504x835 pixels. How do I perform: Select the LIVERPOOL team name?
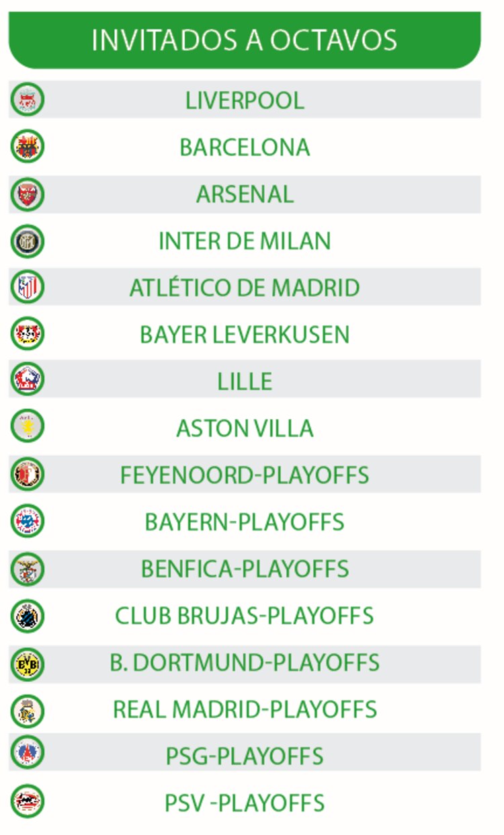(245, 101)
